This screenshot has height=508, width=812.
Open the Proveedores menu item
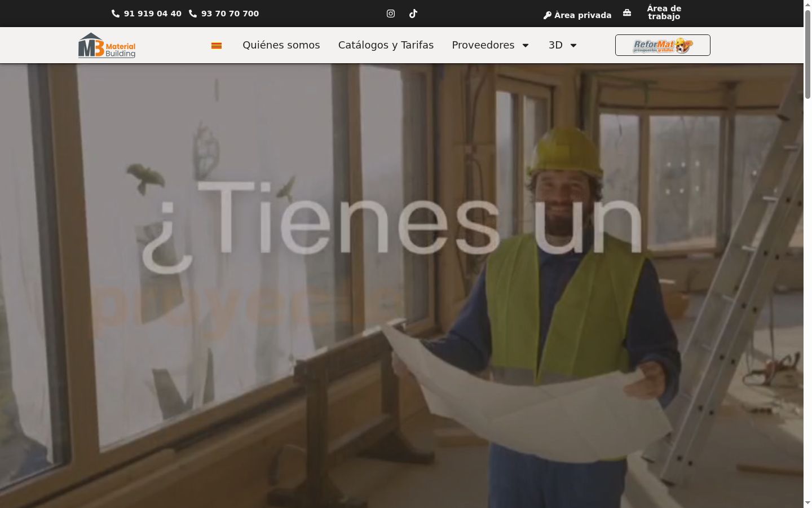(x=483, y=45)
